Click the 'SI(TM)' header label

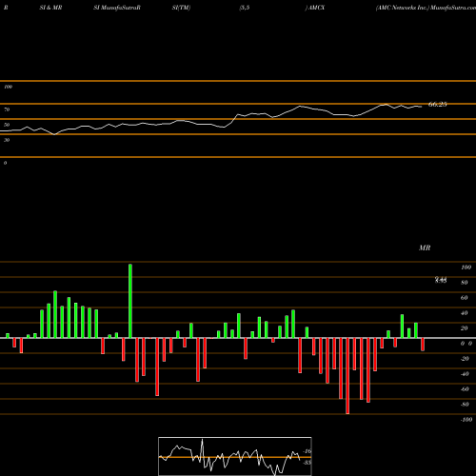tap(181, 8)
